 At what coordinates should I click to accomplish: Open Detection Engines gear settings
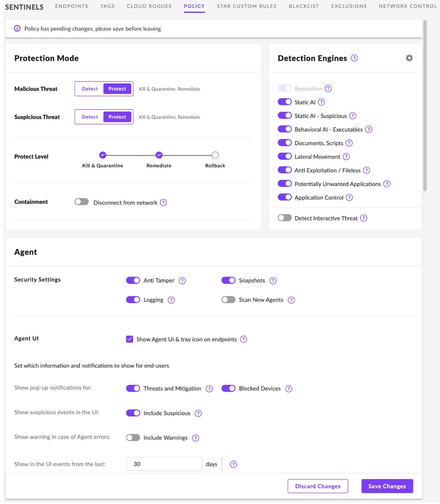pos(409,58)
